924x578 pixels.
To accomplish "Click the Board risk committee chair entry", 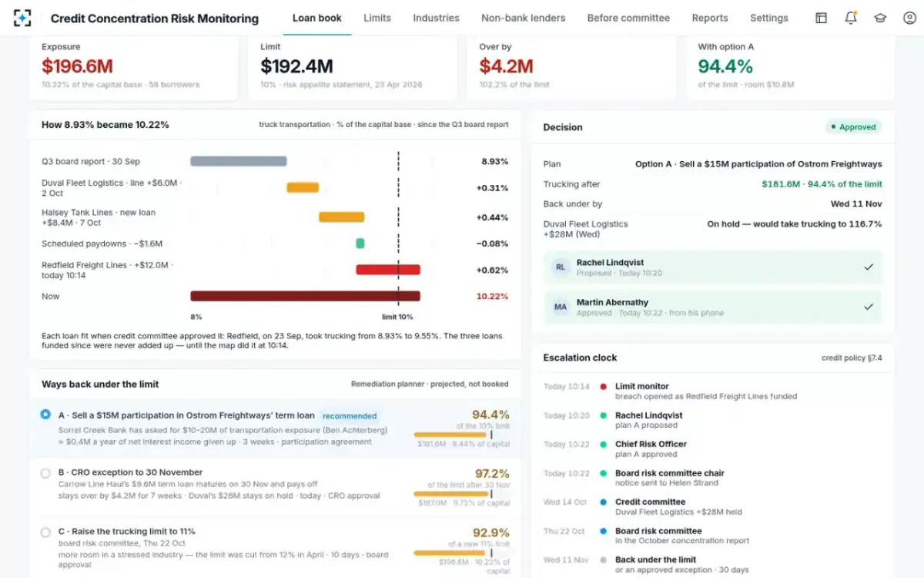I will pos(670,478).
